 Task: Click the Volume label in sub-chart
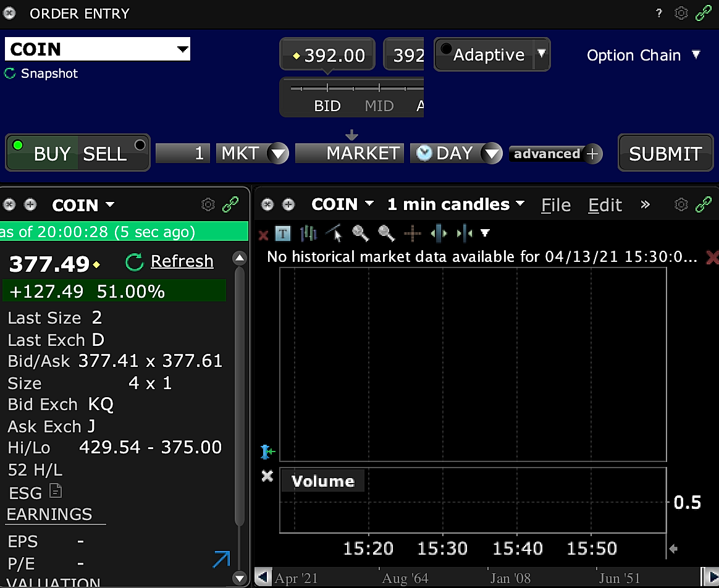click(x=323, y=481)
